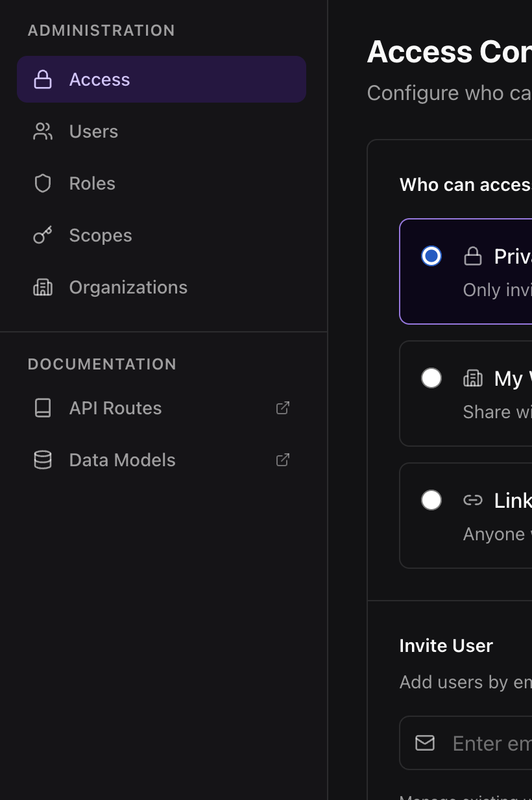Screen dimensions: 532x800
Task: Click the Data Models database icon
Action: [43, 460]
